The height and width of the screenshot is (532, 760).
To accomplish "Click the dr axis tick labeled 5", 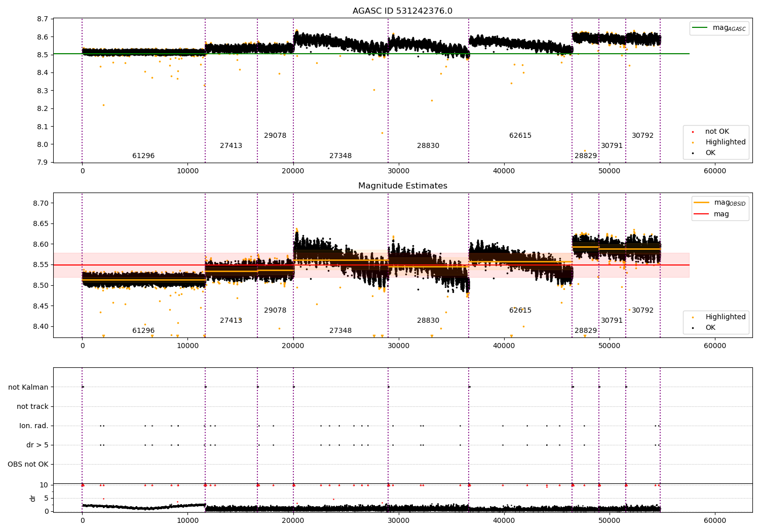I will (46, 498).
